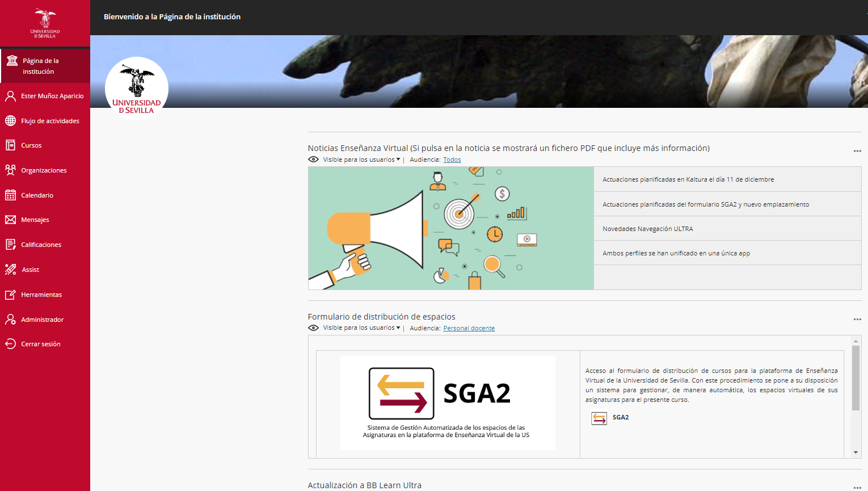Viewport: 868px width, 491px height.
Task: Click the globe icon for Flujo de actividades
Action: 10,121
